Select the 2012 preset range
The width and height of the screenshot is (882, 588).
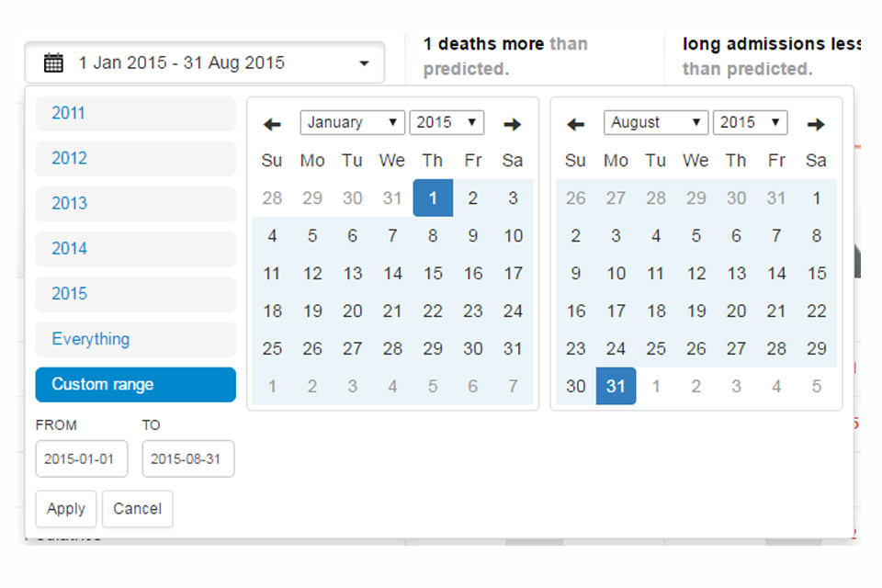(x=136, y=159)
